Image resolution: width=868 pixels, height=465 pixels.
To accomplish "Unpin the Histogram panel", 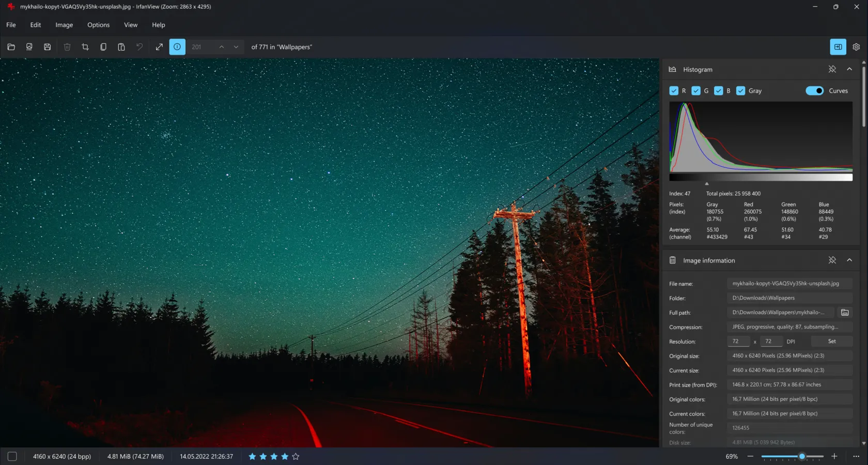I will click(832, 69).
